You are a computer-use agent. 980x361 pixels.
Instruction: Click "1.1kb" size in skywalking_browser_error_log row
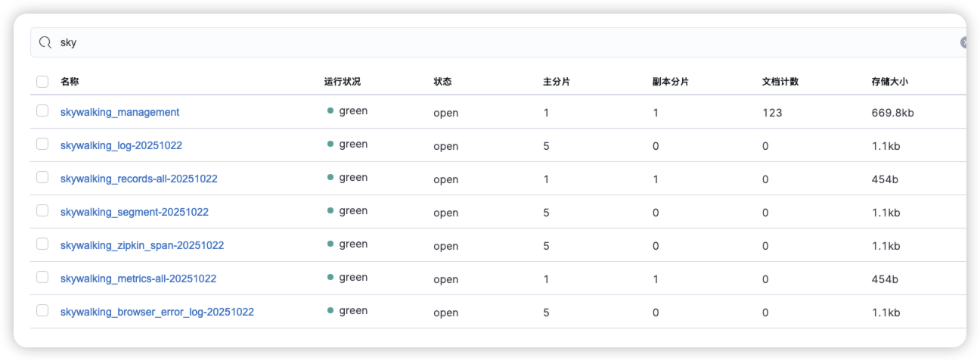(886, 313)
